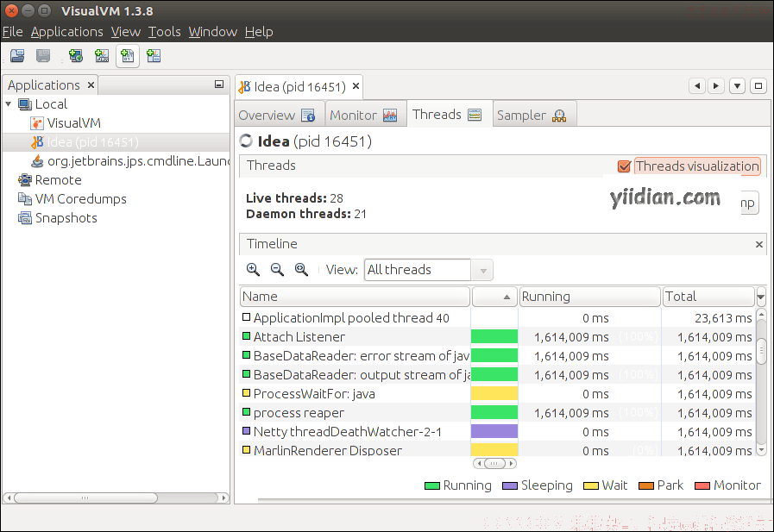This screenshot has height=532, width=774.
Task: Open the View threads filter dropdown
Action: [x=483, y=270]
